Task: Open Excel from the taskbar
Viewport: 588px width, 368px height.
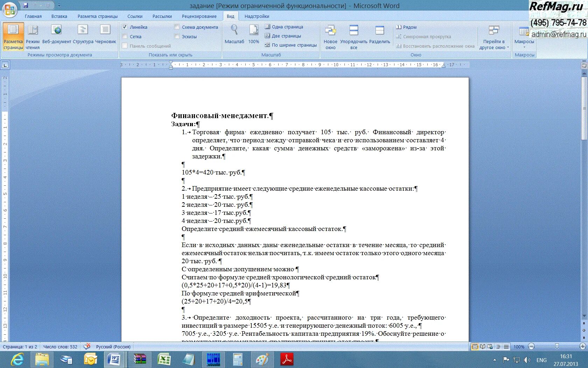Action: (164, 360)
